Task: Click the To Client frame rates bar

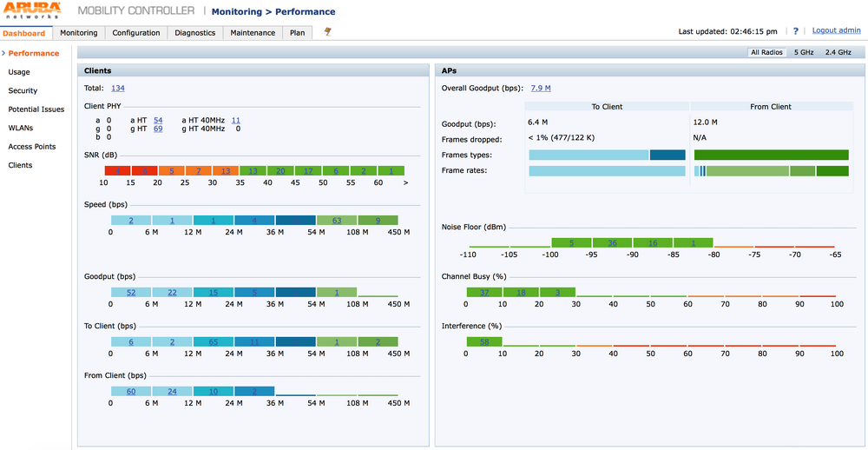Action: point(608,170)
